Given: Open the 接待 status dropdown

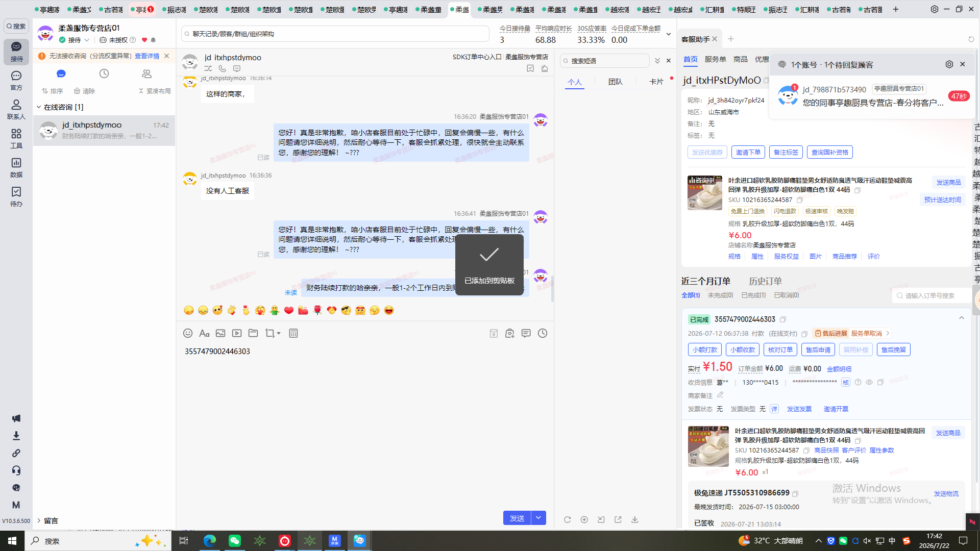Looking at the screenshot, I should 87,40.
